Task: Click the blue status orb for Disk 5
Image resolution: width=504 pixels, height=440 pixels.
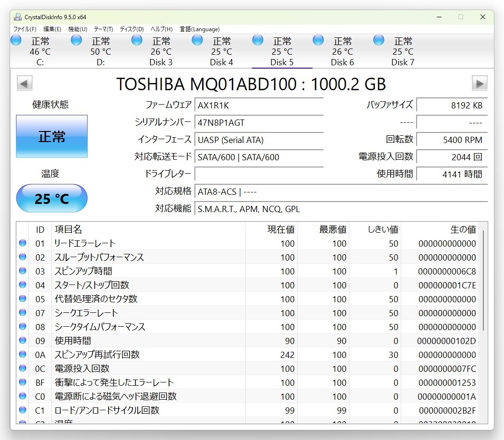Action: (258, 40)
